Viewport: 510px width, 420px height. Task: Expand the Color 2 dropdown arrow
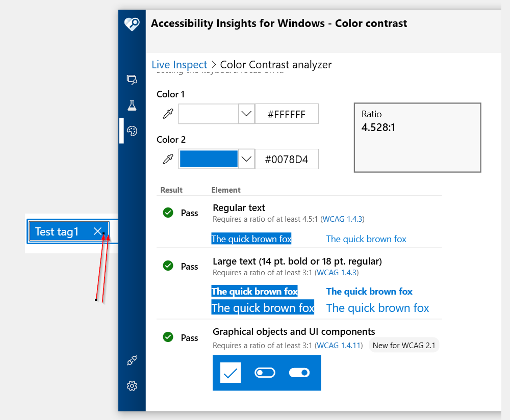[x=246, y=159]
